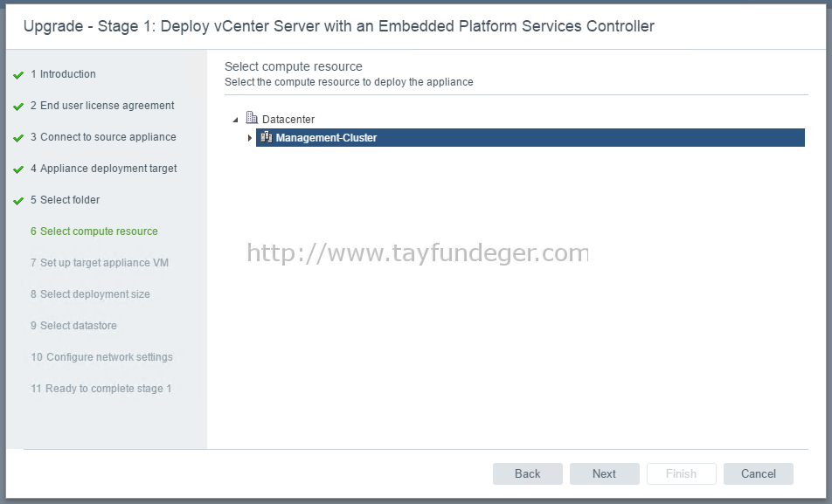Click step 8 Select deployment size
The image size is (832, 504).
tap(90, 293)
